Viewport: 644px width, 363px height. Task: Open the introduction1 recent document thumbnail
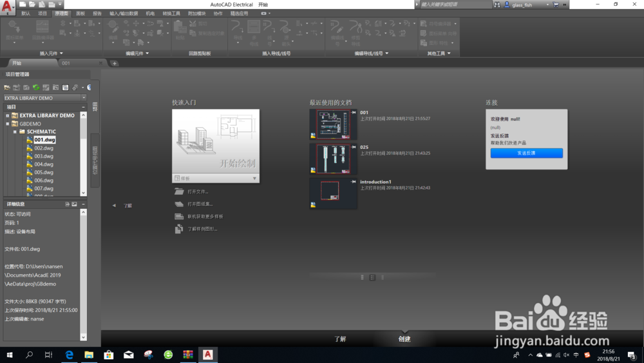[x=333, y=193]
